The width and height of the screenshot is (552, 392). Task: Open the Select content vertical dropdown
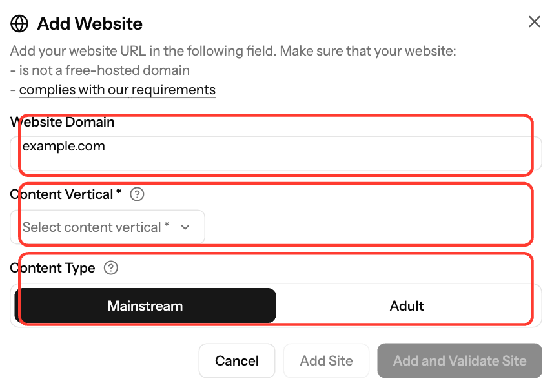coord(107,227)
